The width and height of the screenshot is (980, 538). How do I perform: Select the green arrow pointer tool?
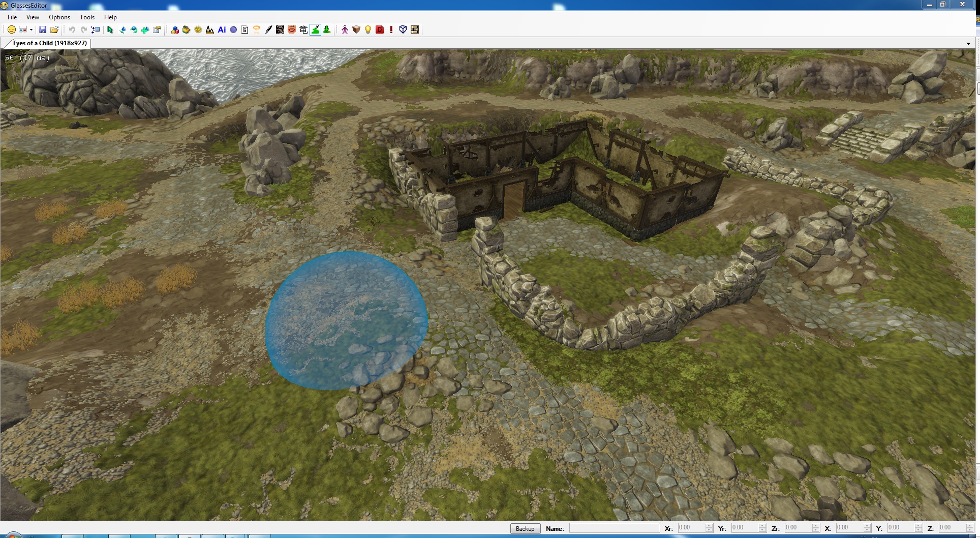coord(110,30)
